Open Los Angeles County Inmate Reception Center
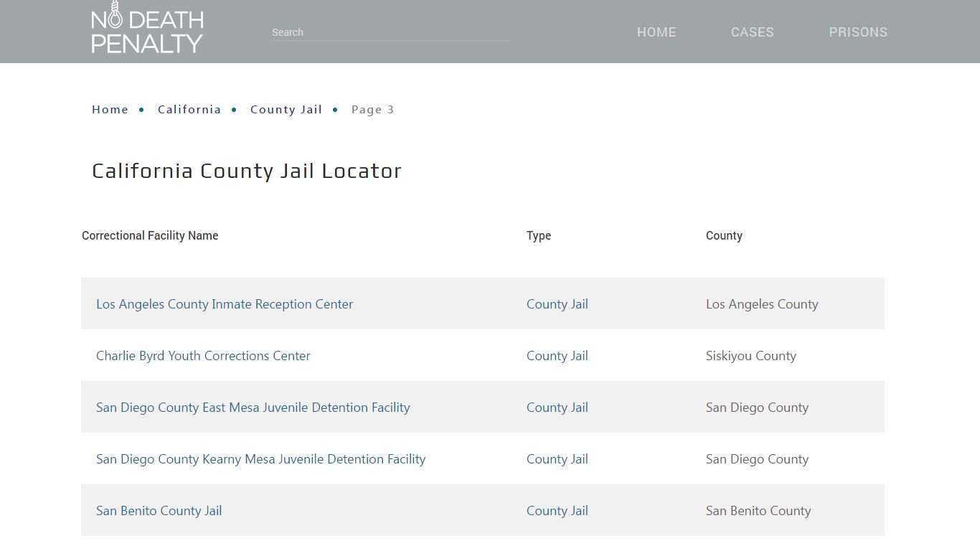980x551 pixels. point(225,304)
